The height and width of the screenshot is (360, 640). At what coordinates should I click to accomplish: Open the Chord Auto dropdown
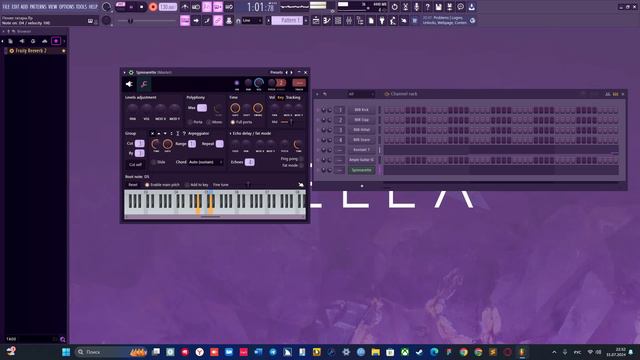coord(205,162)
